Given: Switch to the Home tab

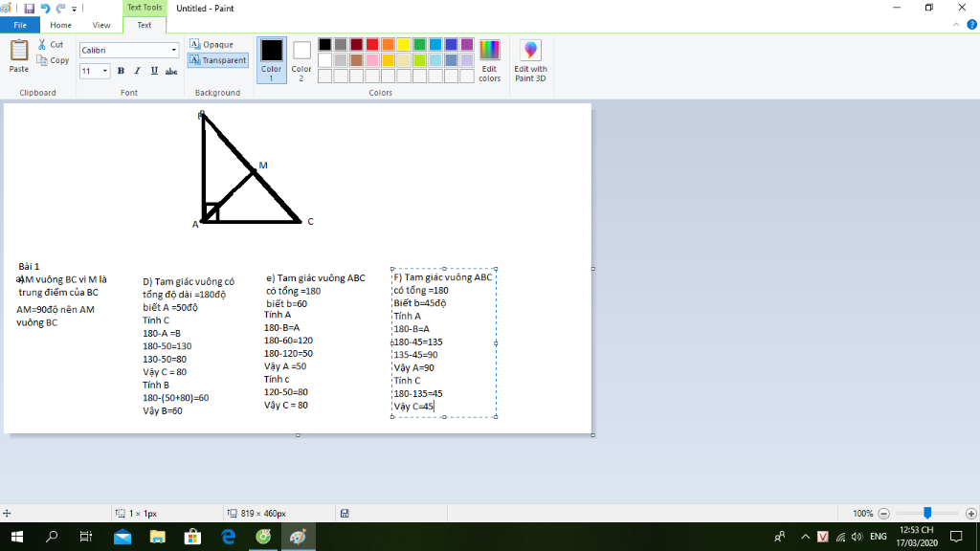Looking at the screenshot, I should point(60,25).
